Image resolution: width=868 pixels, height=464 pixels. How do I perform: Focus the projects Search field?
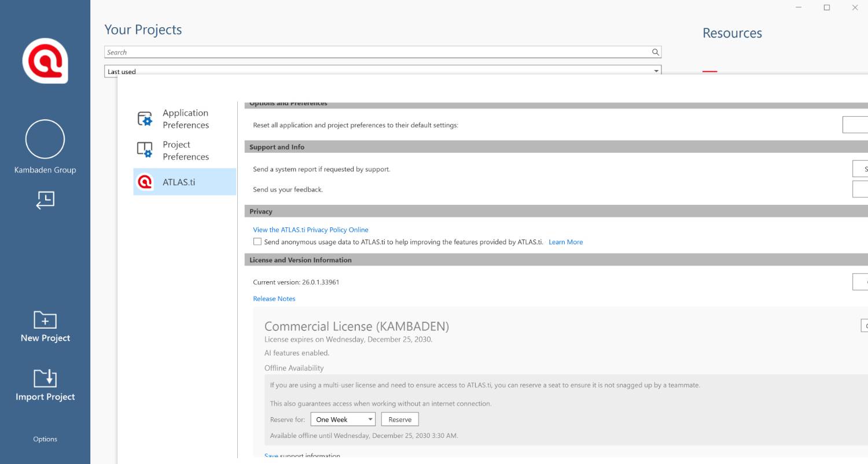pyautogui.click(x=382, y=52)
